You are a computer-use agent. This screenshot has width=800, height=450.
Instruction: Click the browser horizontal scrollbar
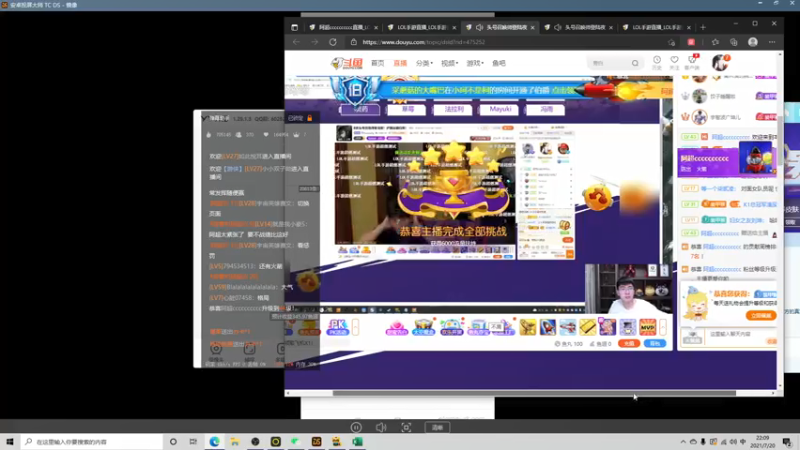pyautogui.click(x=534, y=393)
